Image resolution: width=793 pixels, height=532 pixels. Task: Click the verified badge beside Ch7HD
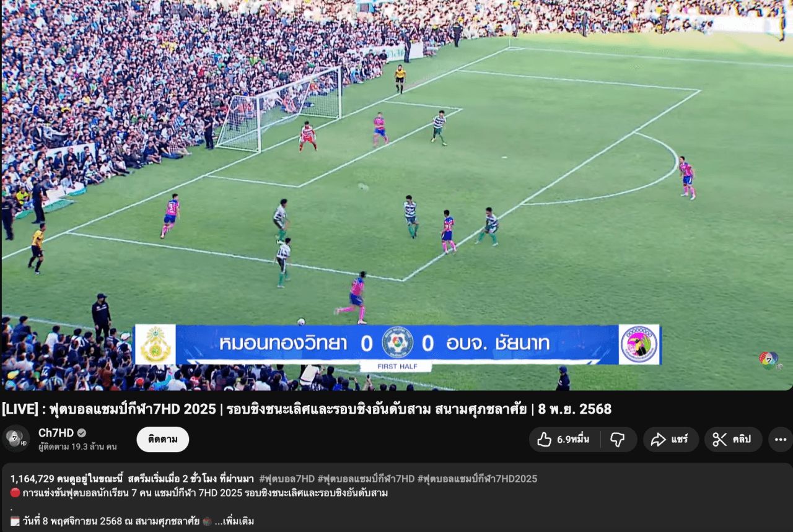(x=82, y=433)
